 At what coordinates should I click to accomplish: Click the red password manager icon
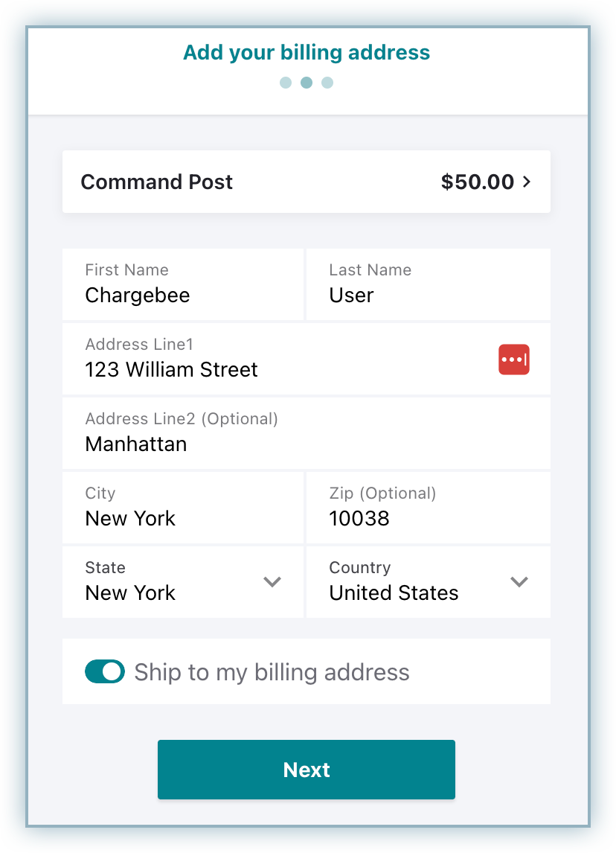(x=513, y=360)
